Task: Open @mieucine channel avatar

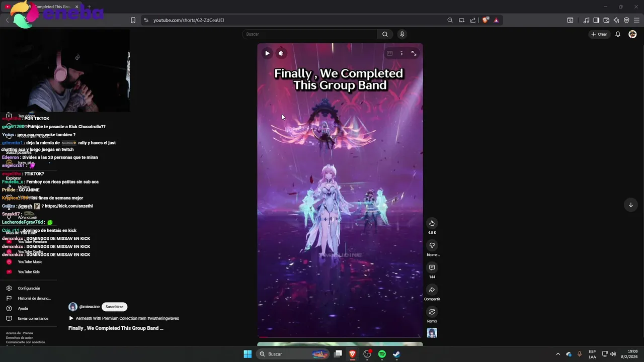Action: coord(73,307)
